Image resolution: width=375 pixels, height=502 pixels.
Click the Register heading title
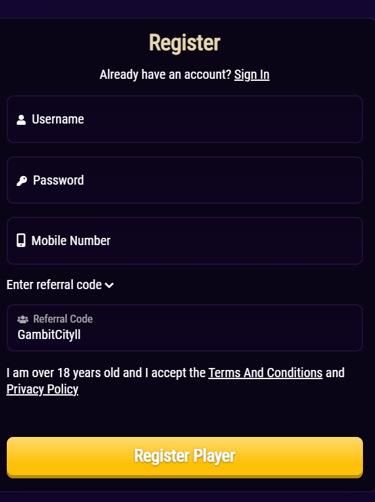185,43
